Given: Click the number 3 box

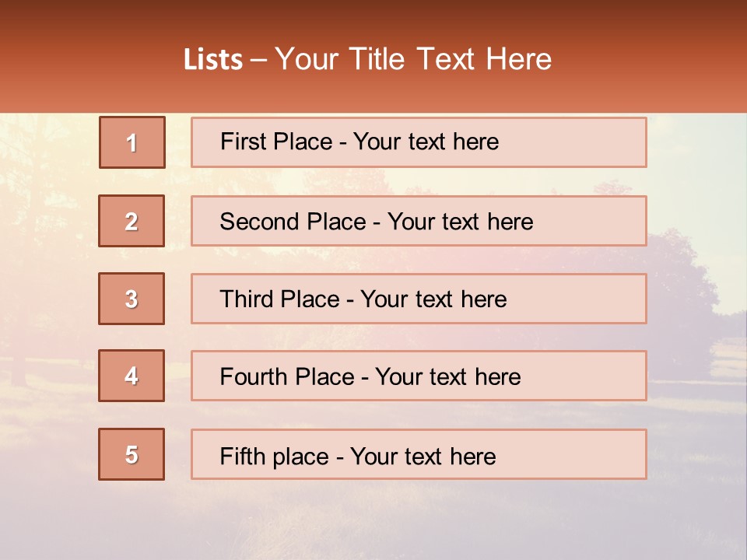Looking at the screenshot, I should (x=132, y=299).
